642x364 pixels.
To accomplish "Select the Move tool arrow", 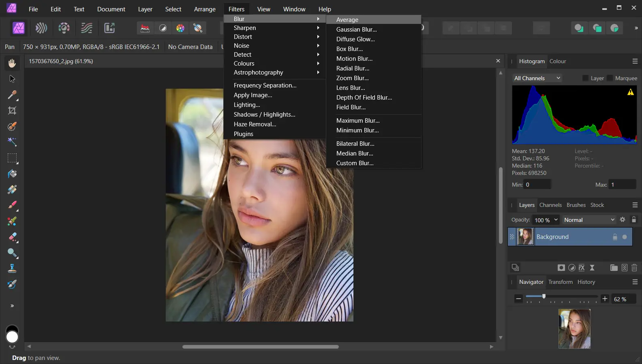I will click(12, 79).
